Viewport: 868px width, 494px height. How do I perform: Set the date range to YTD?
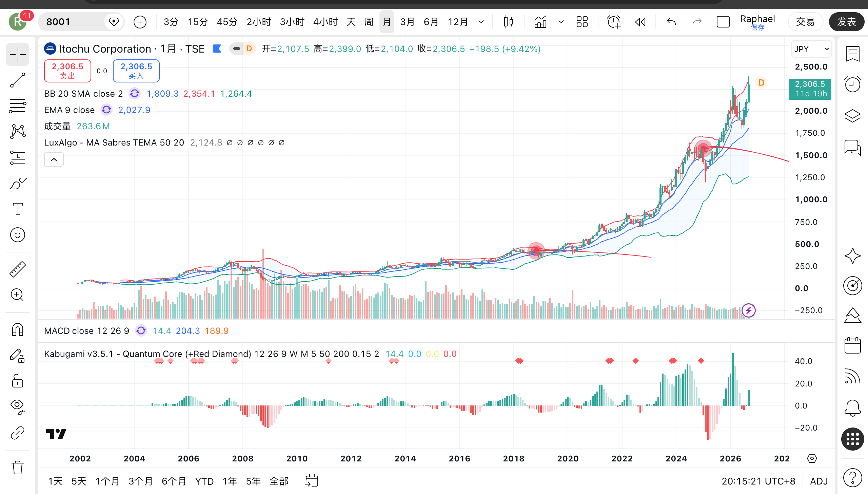pyautogui.click(x=204, y=481)
